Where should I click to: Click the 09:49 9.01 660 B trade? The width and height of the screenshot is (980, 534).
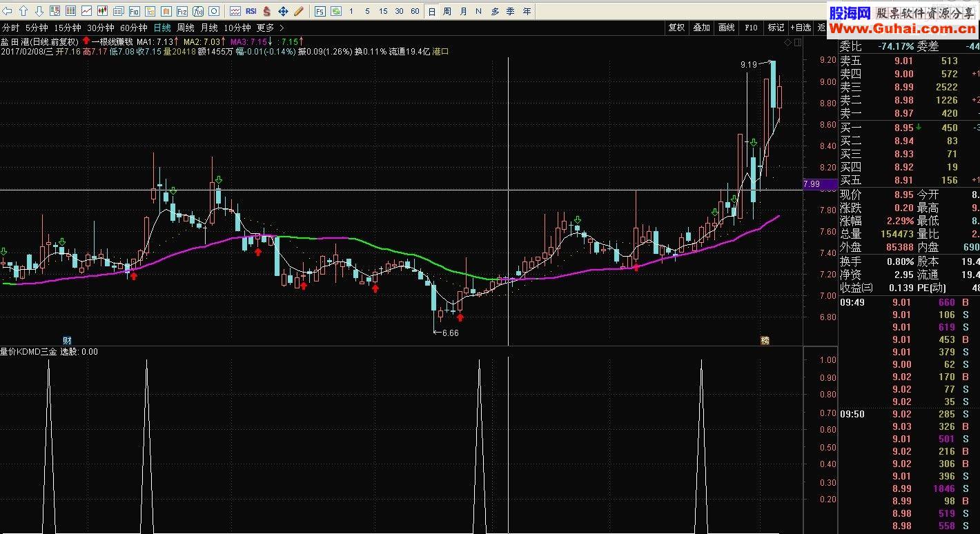coord(908,302)
